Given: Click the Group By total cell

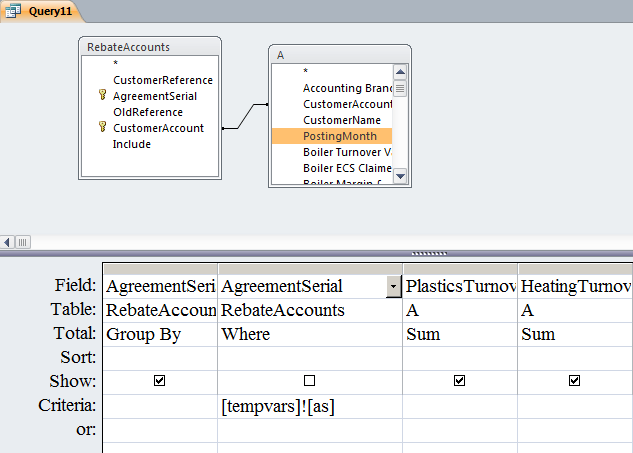Looking at the screenshot, I should click(160, 335).
